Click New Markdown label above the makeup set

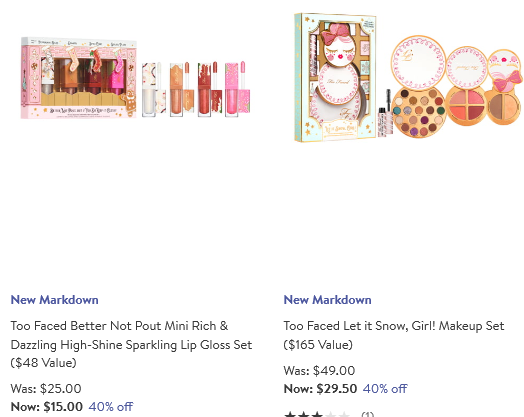[x=328, y=300]
